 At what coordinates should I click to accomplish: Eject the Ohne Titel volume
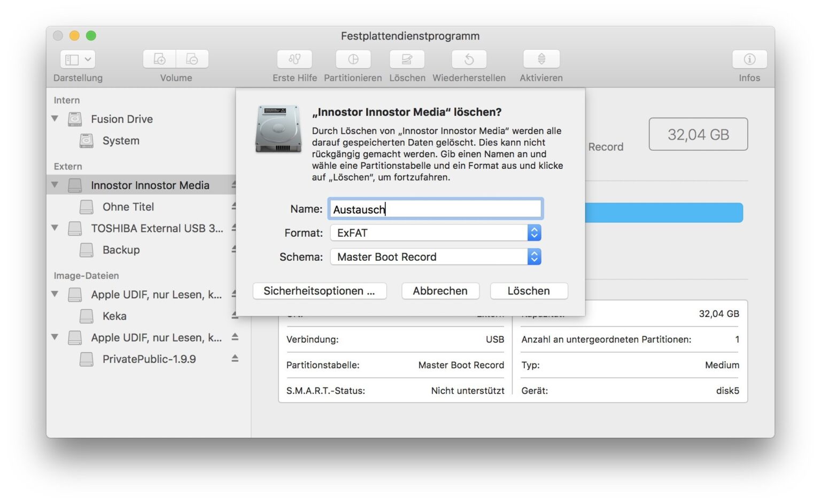[234, 206]
